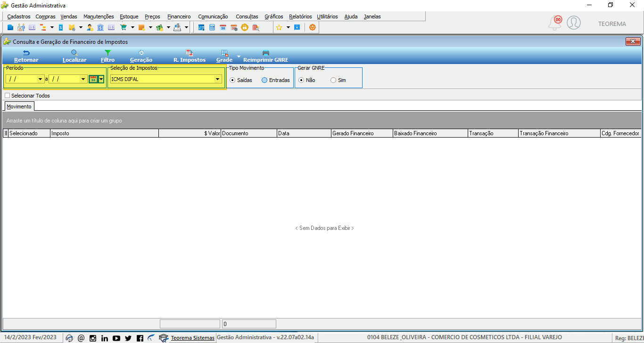This screenshot has width=644, height=343.
Task: Open the Período end date dropdown arrow
Action: (83, 79)
